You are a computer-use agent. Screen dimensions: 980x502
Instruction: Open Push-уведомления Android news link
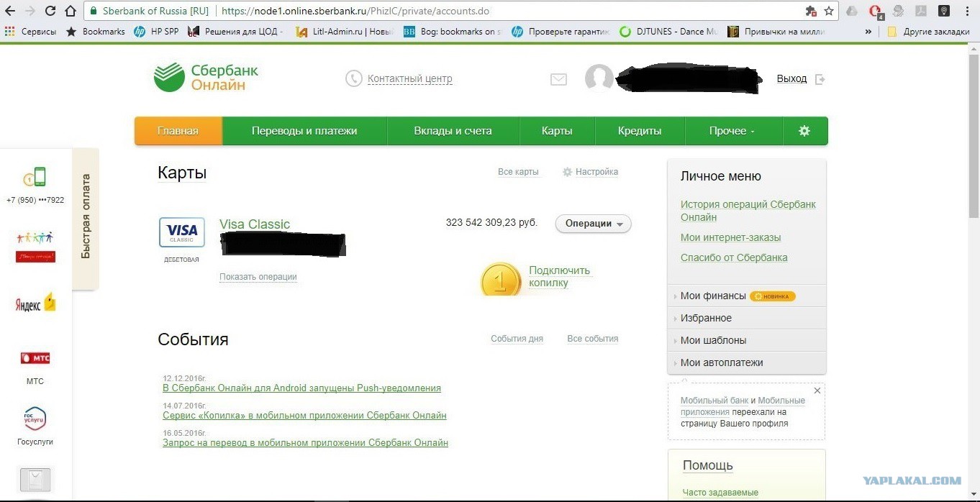click(302, 388)
